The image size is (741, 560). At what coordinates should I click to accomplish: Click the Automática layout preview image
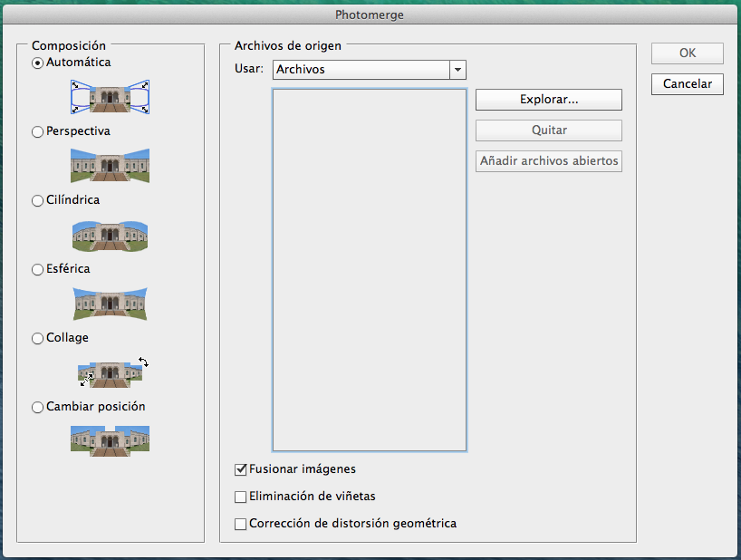point(111,97)
